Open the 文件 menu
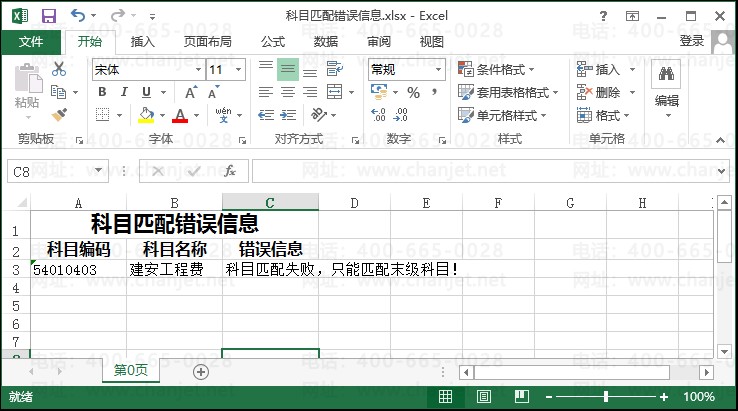Screen dimensions: 738x411 [31, 42]
